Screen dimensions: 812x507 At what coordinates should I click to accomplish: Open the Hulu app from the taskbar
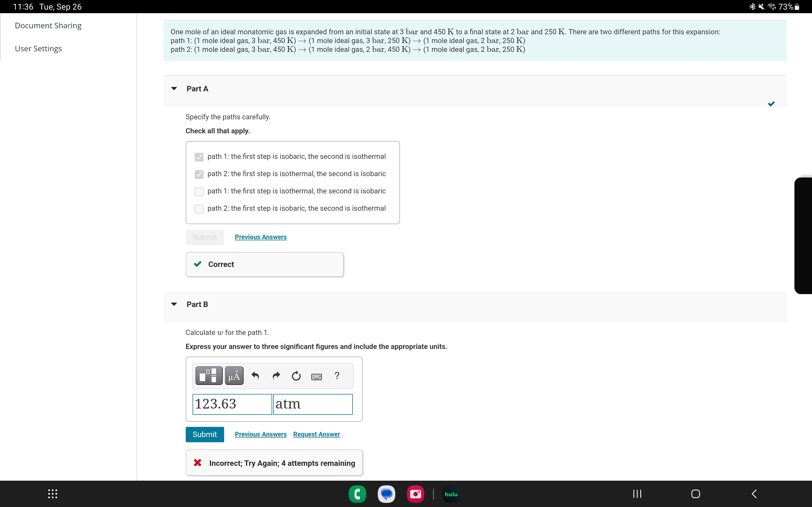point(450,494)
